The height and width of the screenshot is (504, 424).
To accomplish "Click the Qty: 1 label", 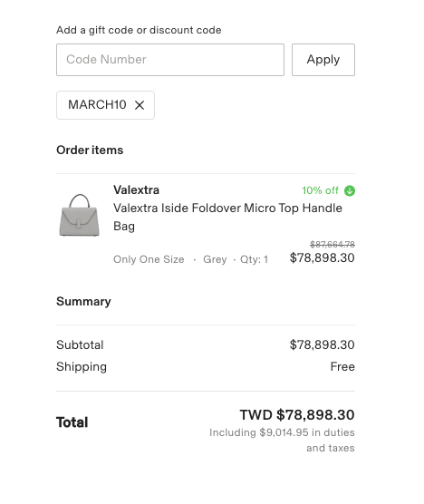I will pos(254,259).
